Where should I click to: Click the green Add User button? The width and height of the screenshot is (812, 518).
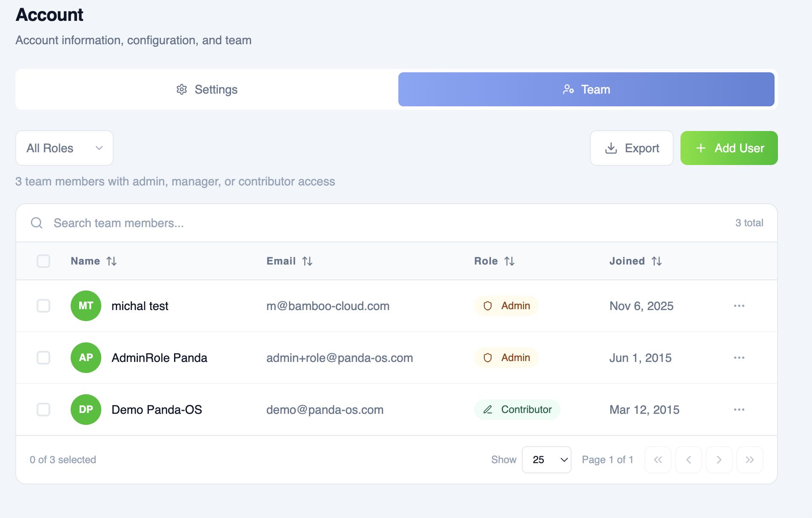click(729, 148)
